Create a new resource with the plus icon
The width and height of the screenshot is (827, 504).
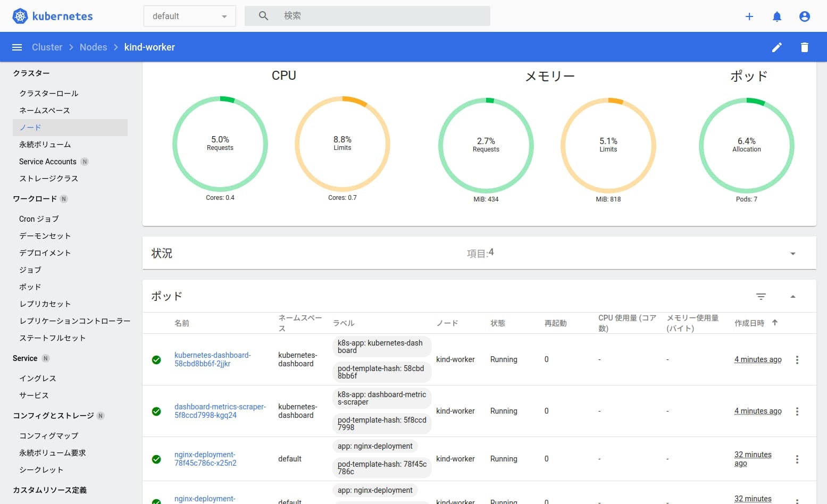(749, 16)
